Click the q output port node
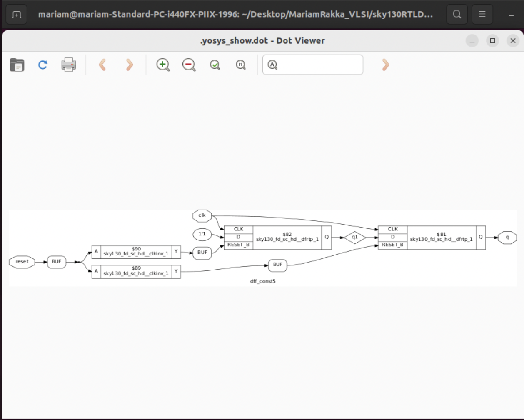Screen dimensions: 524x420 507,237
